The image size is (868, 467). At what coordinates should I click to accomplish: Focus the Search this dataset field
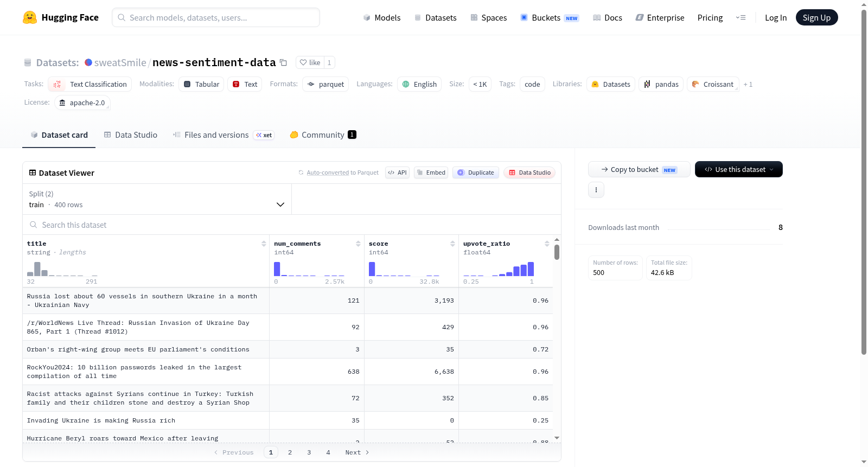coord(292,225)
